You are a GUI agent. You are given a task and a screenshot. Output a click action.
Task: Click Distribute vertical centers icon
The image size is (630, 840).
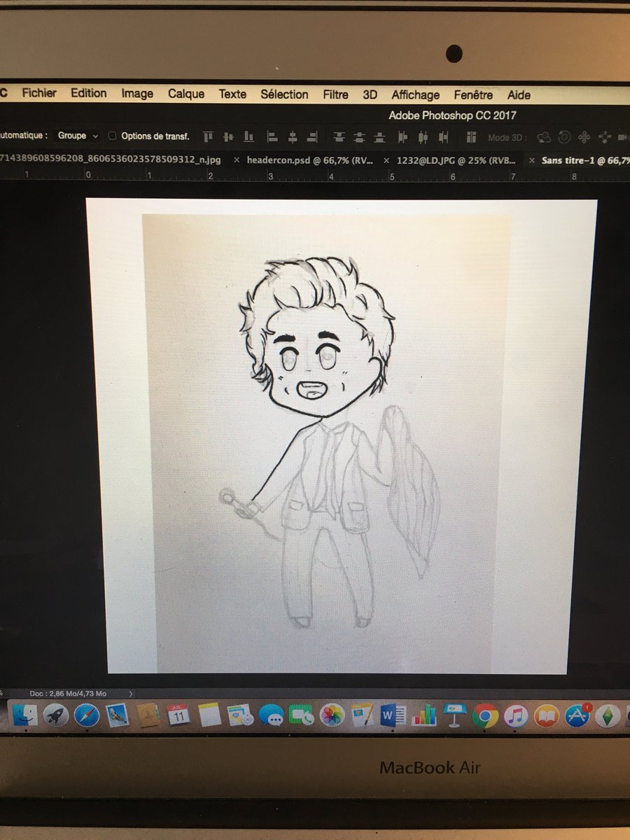tap(359, 137)
